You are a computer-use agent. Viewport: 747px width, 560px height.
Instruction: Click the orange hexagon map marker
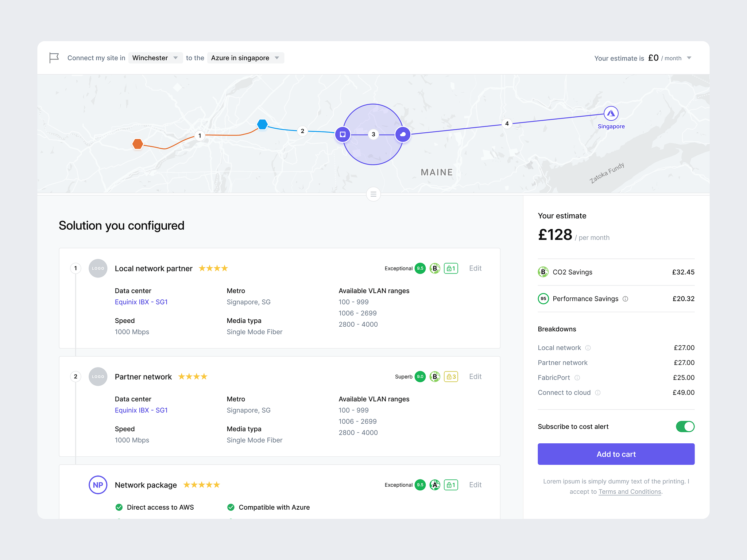coord(138,144)
